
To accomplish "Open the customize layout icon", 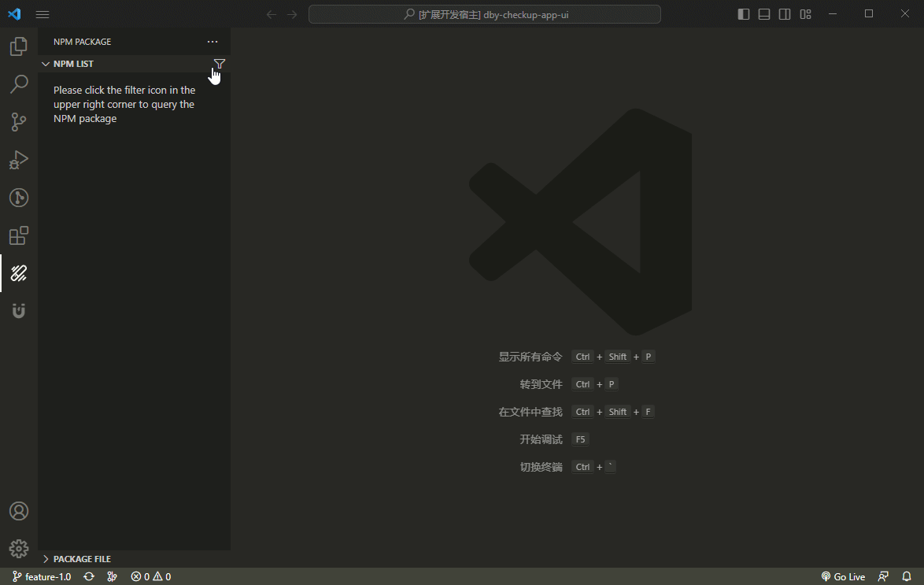I will (806, 14).
